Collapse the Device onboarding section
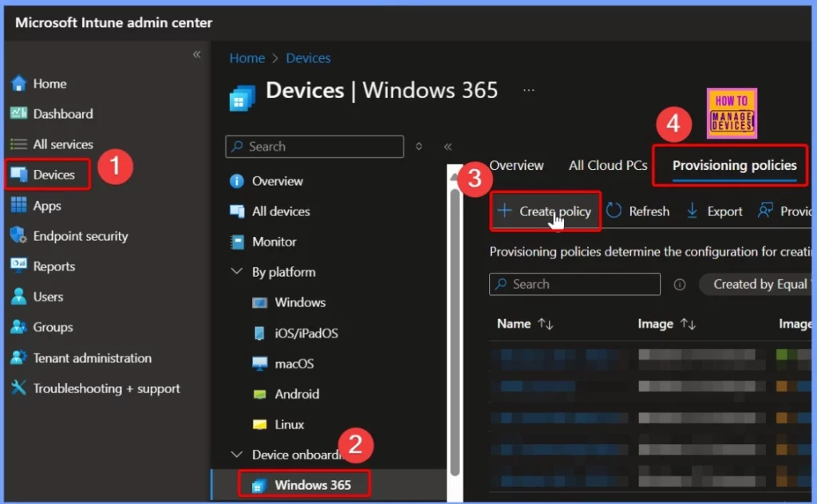Image resolution: width=817 pixels, height=504 pixels. click(x=236, y=454)
